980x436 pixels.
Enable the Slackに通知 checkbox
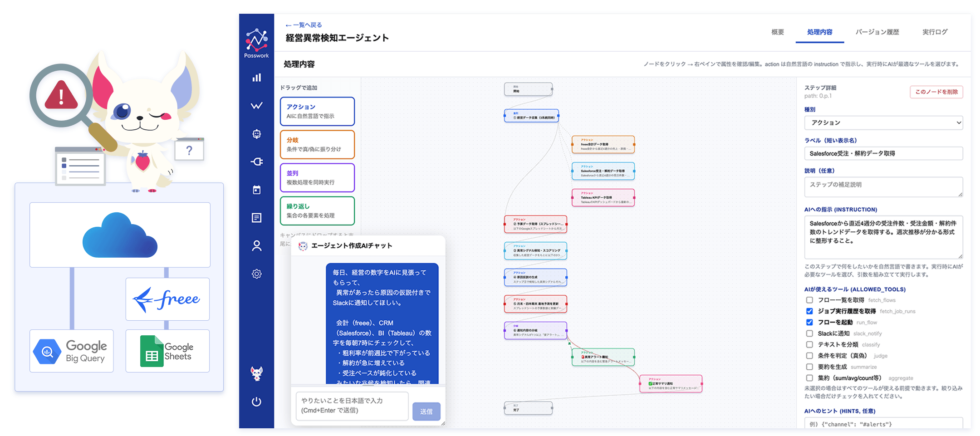(809, 333)
